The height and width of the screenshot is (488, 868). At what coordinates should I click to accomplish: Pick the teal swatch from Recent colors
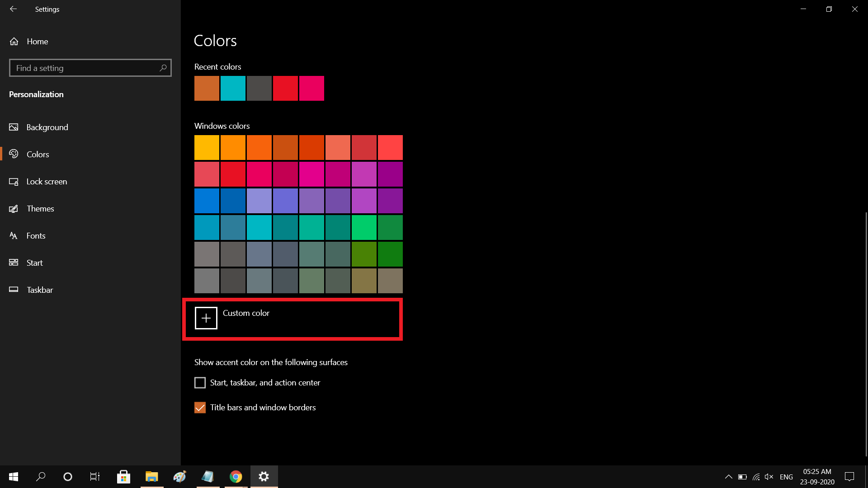233,89
